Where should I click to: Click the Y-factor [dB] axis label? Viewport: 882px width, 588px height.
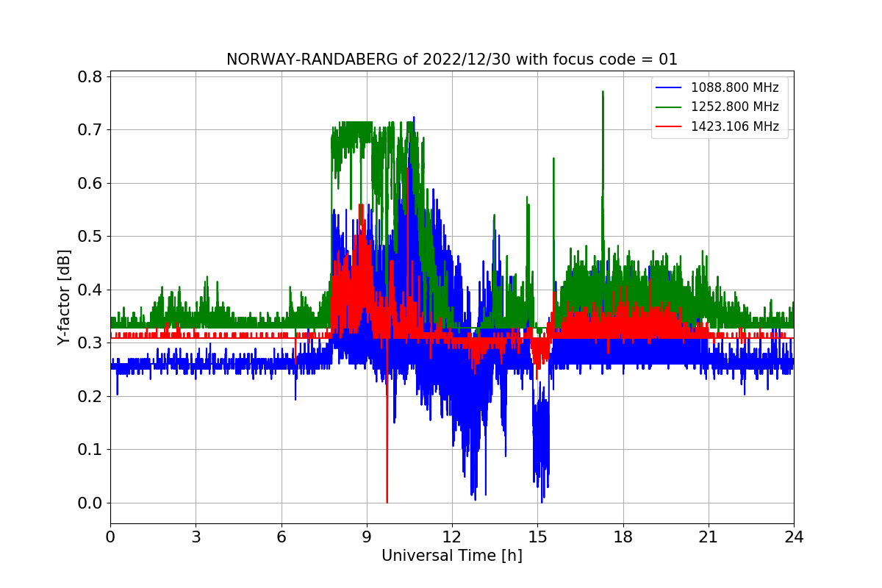tap(65, 298)
